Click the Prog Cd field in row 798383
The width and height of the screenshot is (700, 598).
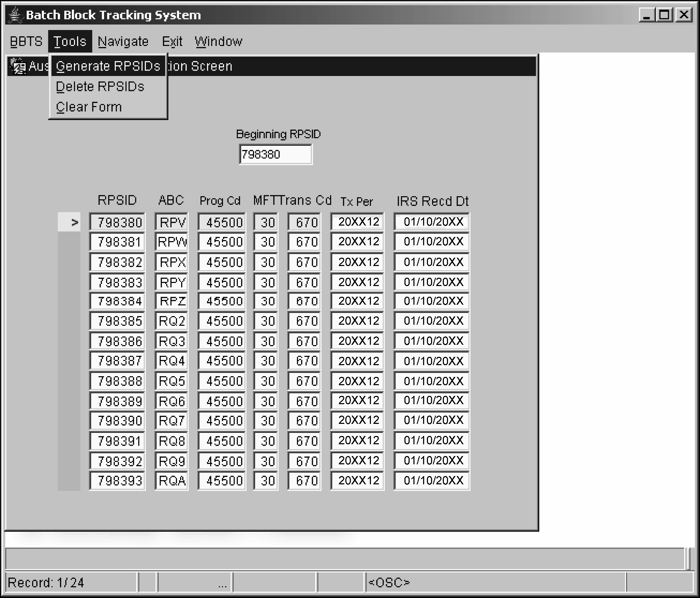222,283
